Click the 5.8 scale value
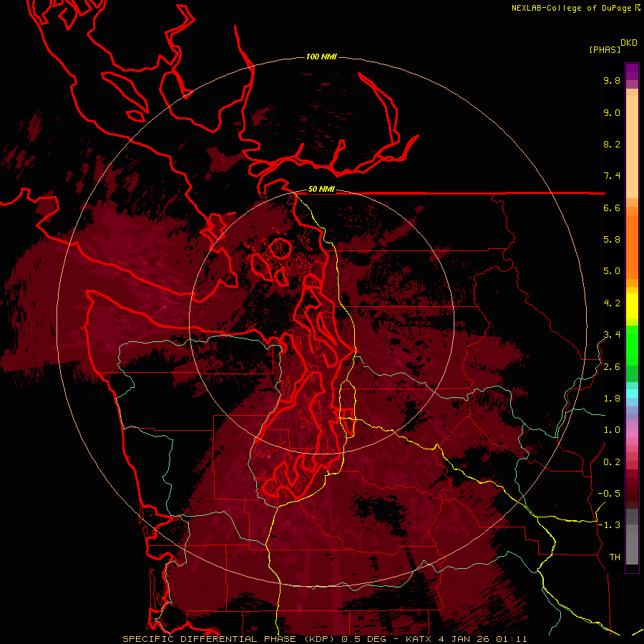This screenshot has height=644, width=644. (612, 240)
